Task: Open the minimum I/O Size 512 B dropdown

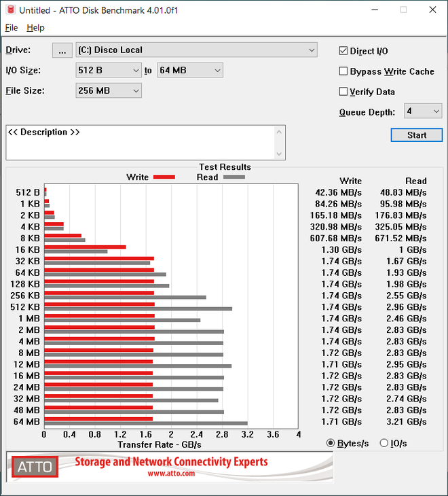Action: point(109,70)
